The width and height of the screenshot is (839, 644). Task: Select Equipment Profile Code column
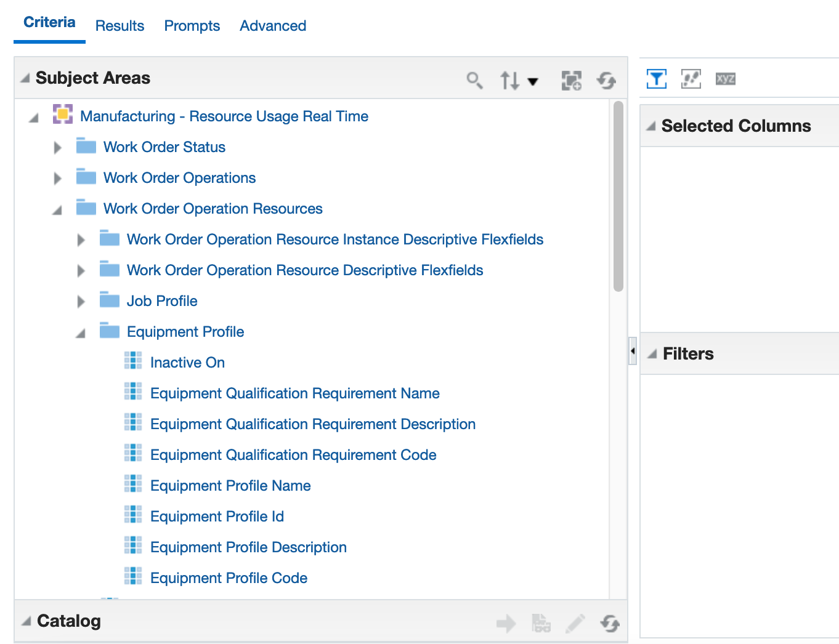tap(229, 578)
